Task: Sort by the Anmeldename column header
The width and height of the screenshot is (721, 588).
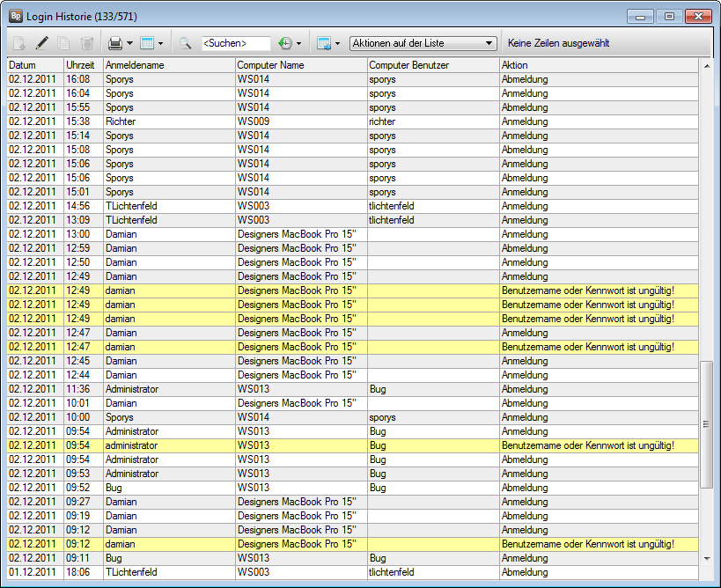Action: pos(168,65)
